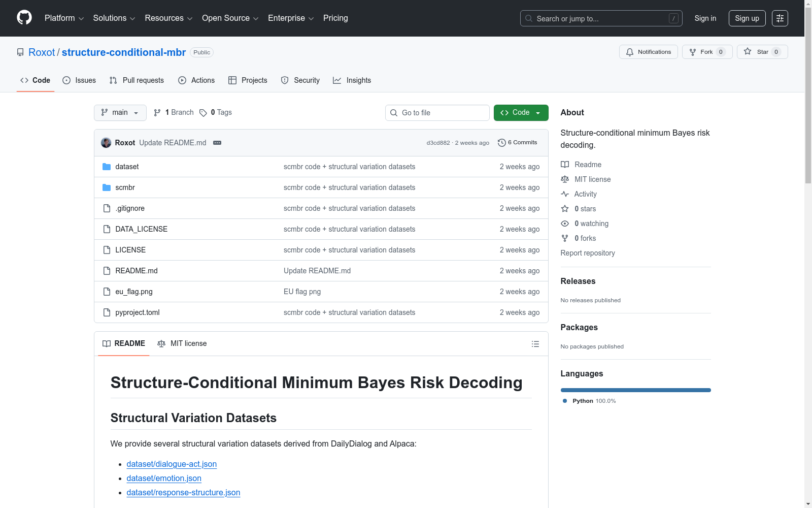The image size is (812, 508).
Task: Click the 0 Tags icon link
Action: (x=216, y=113)
